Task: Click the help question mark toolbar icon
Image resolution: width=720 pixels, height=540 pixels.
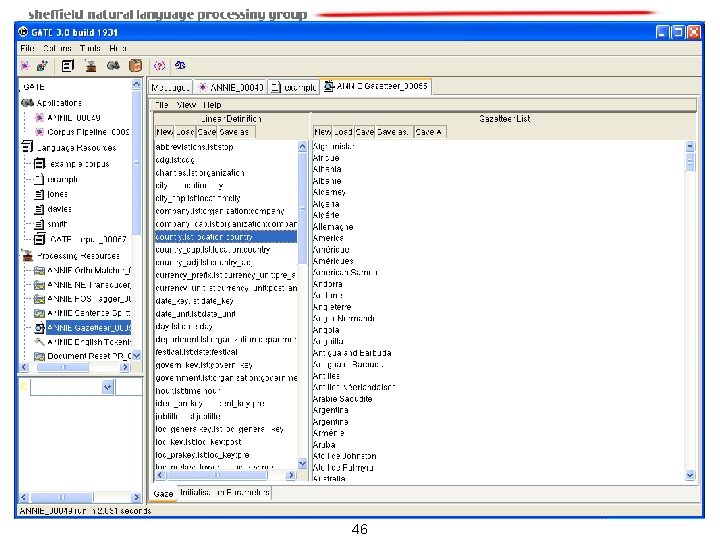Action: (159, 66)
